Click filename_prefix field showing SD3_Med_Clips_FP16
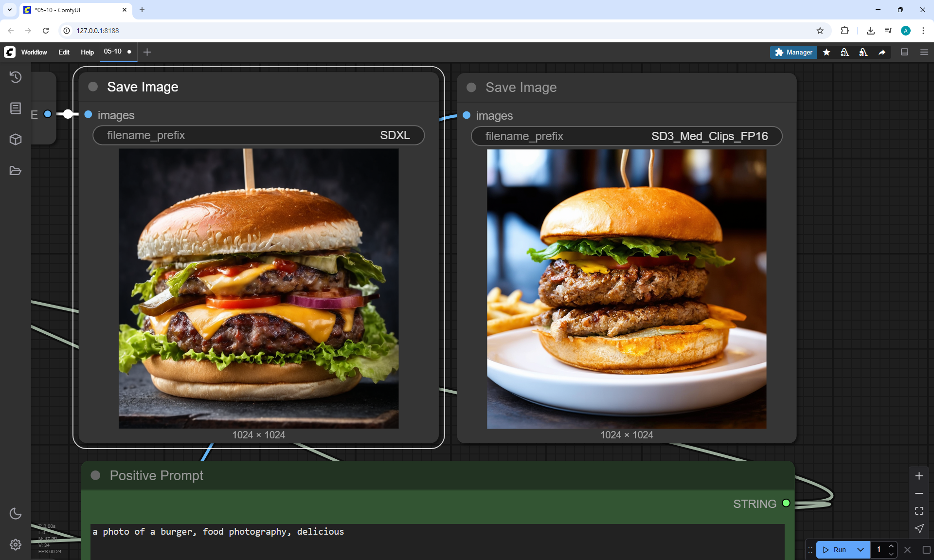The height and width of the screenshot is (560, 934). click(626, 136)
